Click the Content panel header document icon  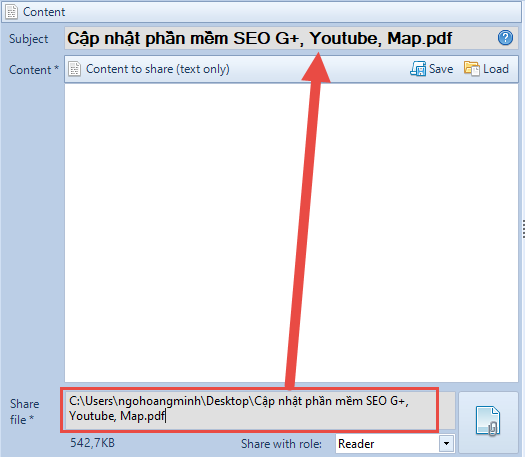12,12
